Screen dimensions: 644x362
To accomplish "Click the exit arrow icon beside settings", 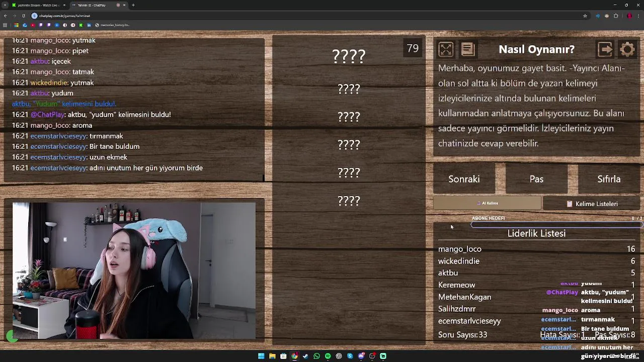I will (605, 49).
